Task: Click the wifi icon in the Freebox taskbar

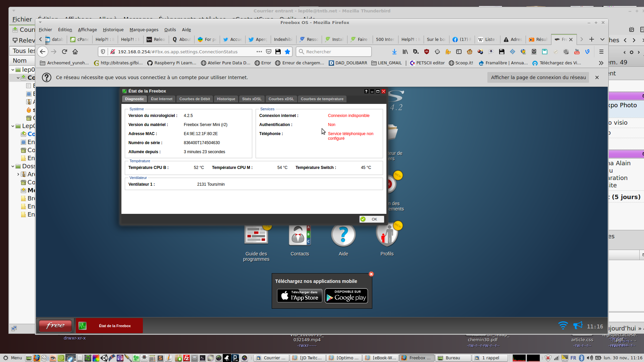Action: 563,325
